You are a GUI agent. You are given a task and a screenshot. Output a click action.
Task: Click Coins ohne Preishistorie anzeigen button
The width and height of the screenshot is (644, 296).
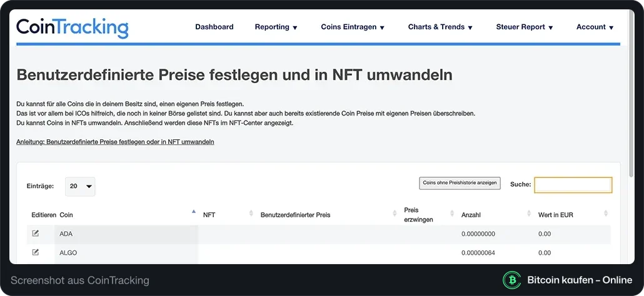pos(460,183)
